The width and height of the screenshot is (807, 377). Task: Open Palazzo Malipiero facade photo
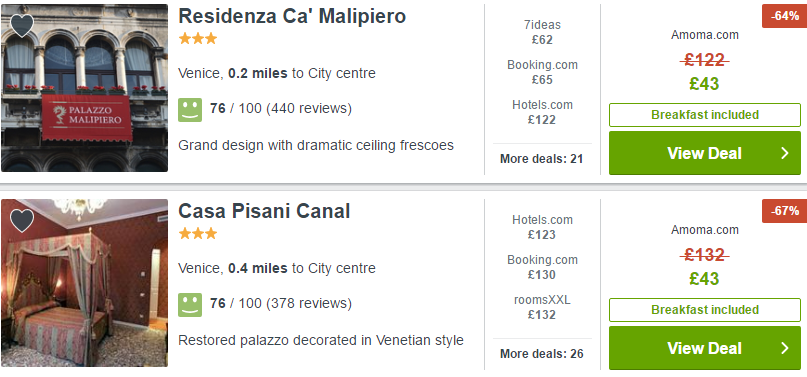84,88
